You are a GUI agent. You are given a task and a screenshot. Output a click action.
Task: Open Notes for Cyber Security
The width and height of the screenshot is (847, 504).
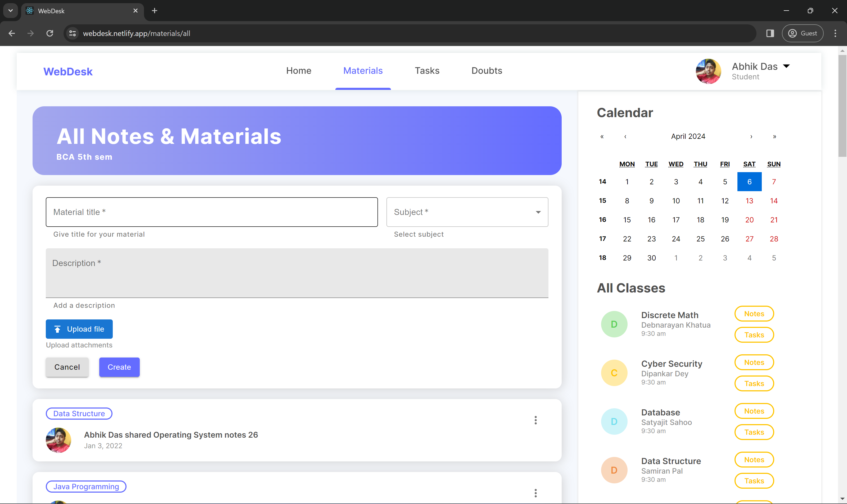coord(754,362)
